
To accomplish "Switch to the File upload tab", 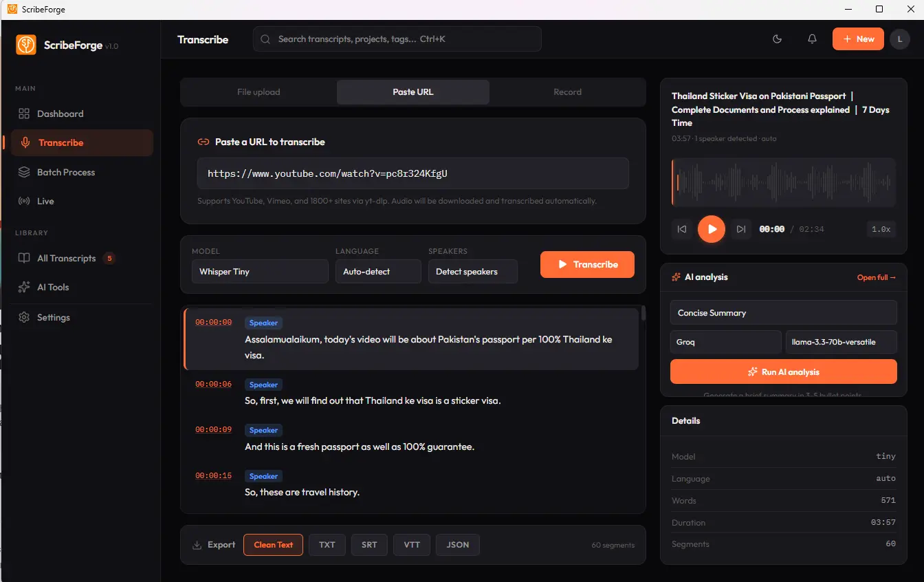I will click(258, 92).
